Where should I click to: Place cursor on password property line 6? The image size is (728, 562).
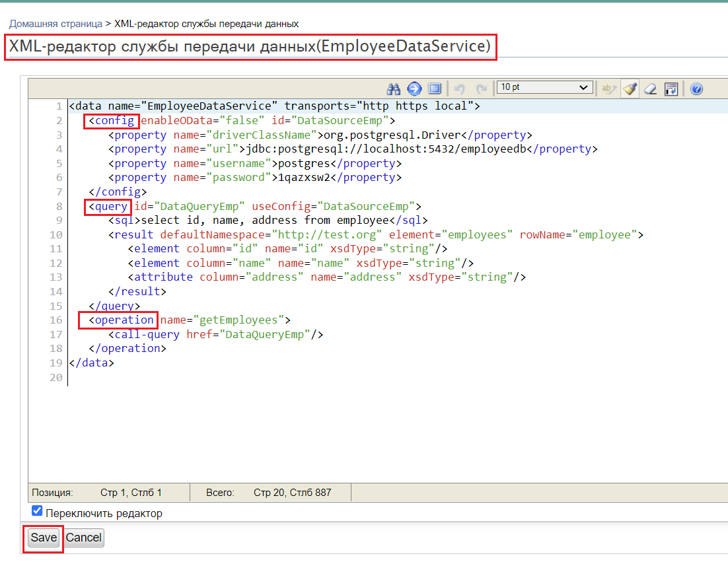[x=258, y=178]
